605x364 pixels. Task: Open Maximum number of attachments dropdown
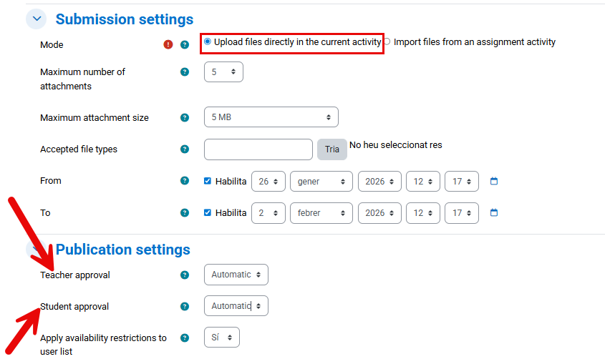tap(223, 72)
